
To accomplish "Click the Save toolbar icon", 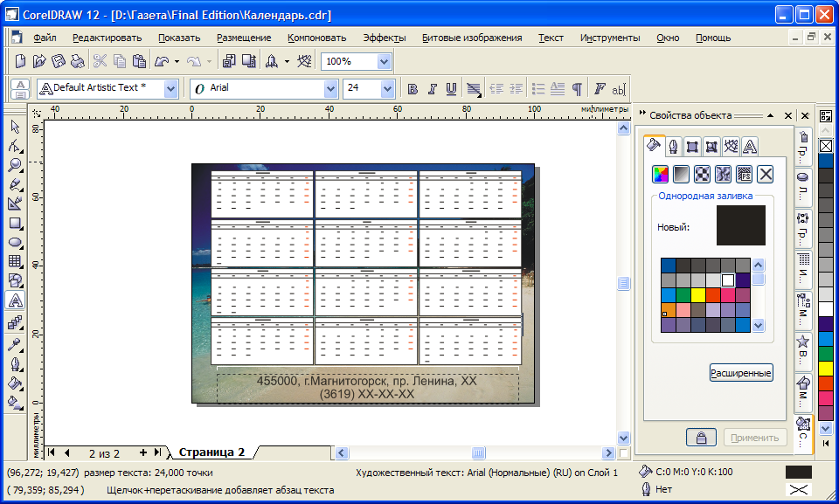I will tap(59, 61).
